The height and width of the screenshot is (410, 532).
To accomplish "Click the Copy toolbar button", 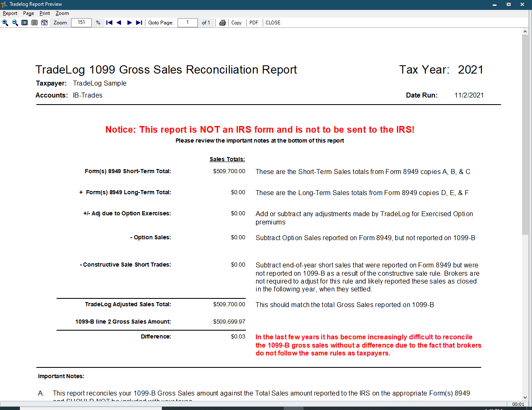I will point(236,23).
